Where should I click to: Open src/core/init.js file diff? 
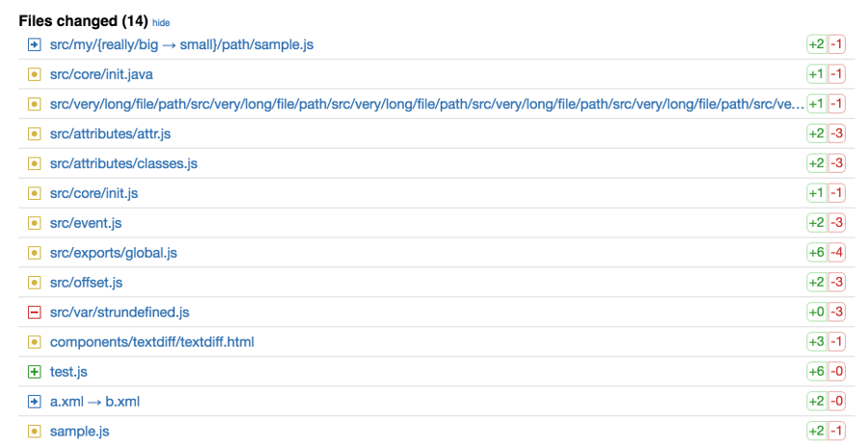pos(94,193)
